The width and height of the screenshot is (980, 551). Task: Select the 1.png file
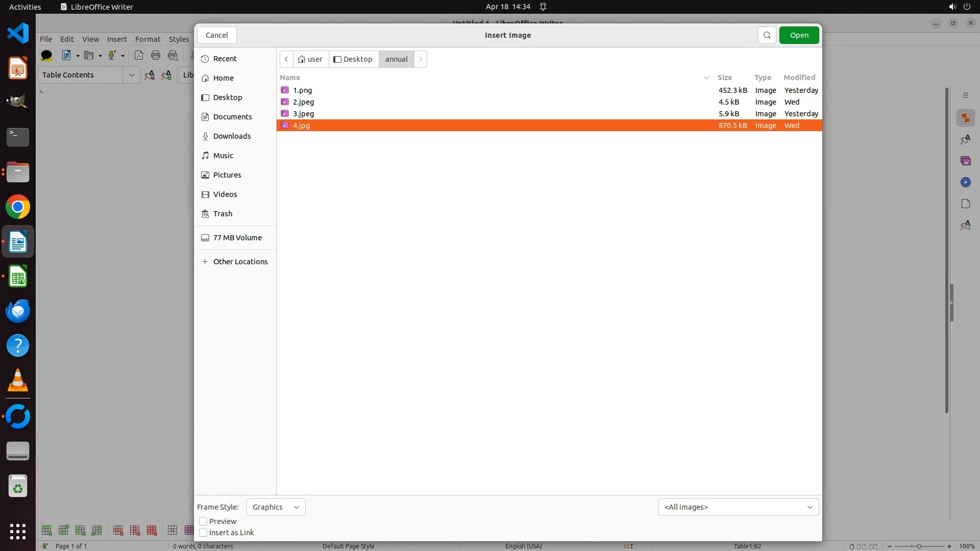[302, 90]
